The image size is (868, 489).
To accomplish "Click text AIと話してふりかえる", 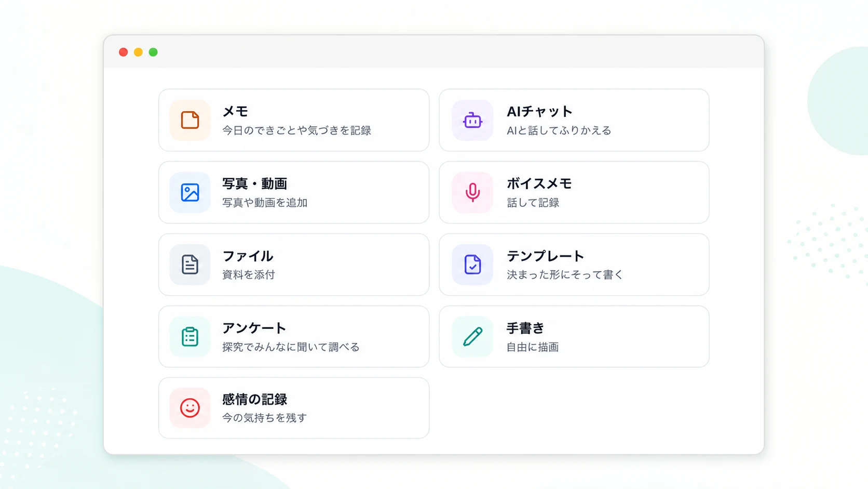I will (559, 130).
